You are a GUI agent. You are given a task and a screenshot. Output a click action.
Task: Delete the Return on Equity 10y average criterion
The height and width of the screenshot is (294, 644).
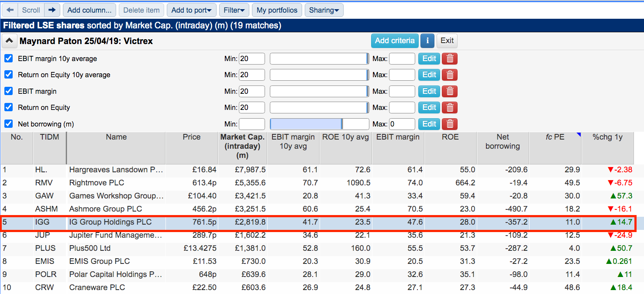pos(450,75)
